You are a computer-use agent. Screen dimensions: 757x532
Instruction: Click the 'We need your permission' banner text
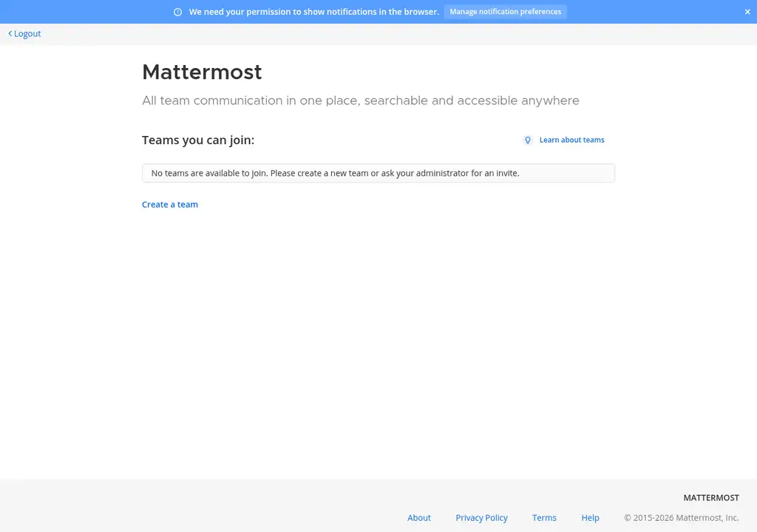pyautogui.click(x=313, y=12)
